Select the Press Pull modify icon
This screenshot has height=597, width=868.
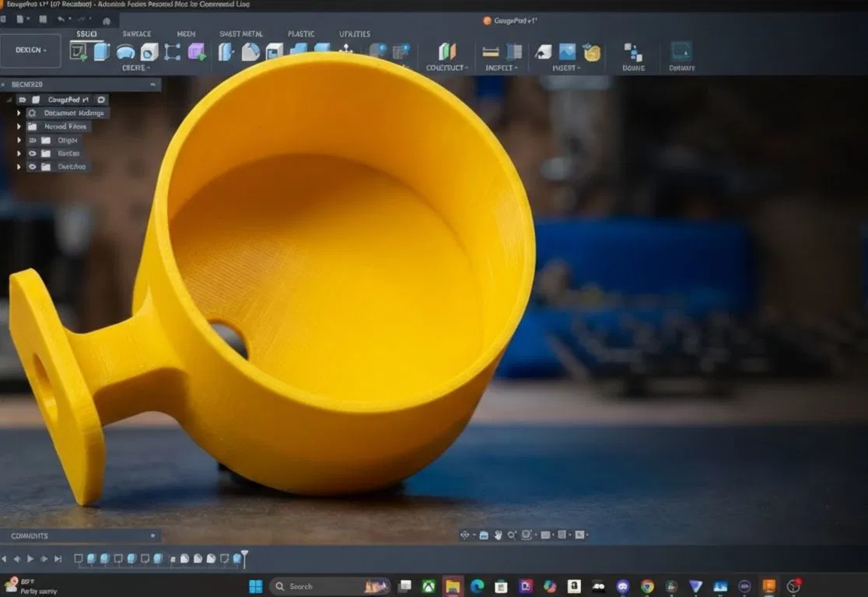point(226,52)
